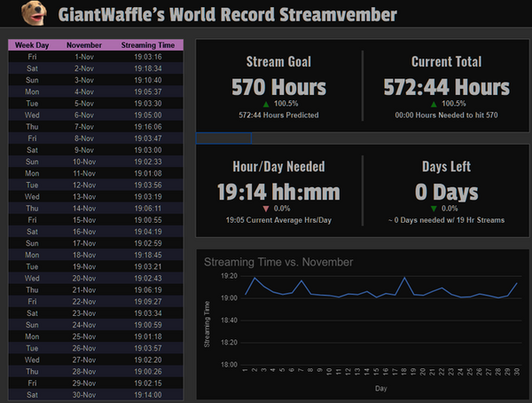Click the 19:20 label on chart axis
Screen dimensions: 532x403
[229, 277]
